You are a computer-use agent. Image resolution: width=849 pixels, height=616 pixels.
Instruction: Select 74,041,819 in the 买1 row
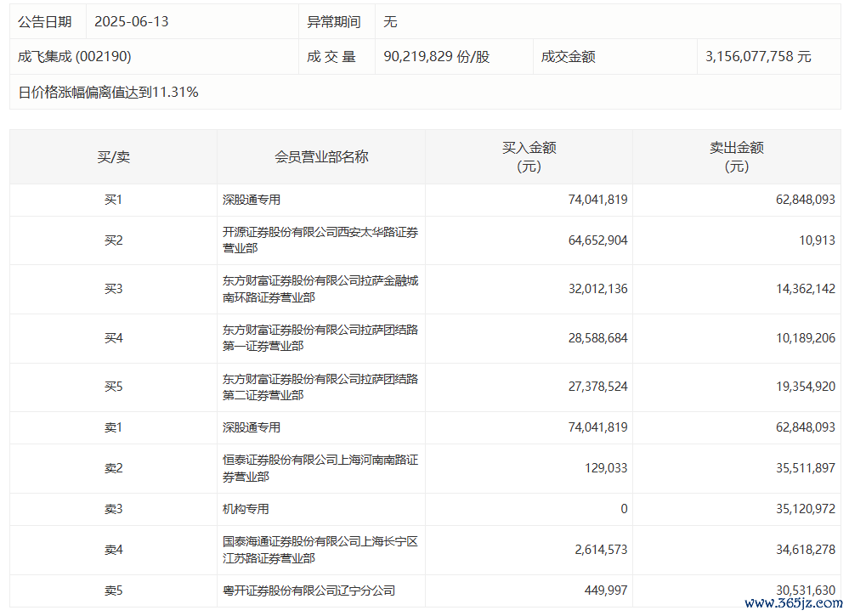[x=597, y=200]
